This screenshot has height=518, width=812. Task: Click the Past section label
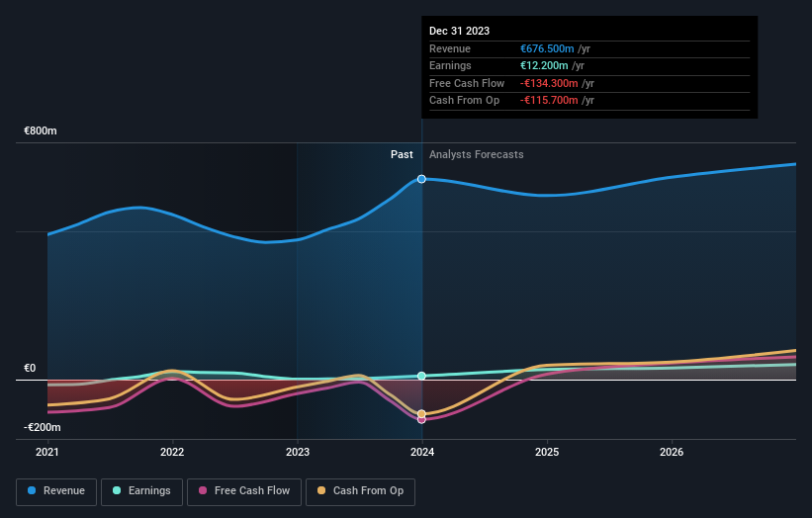pyautogui.click(x=402, y=154)
